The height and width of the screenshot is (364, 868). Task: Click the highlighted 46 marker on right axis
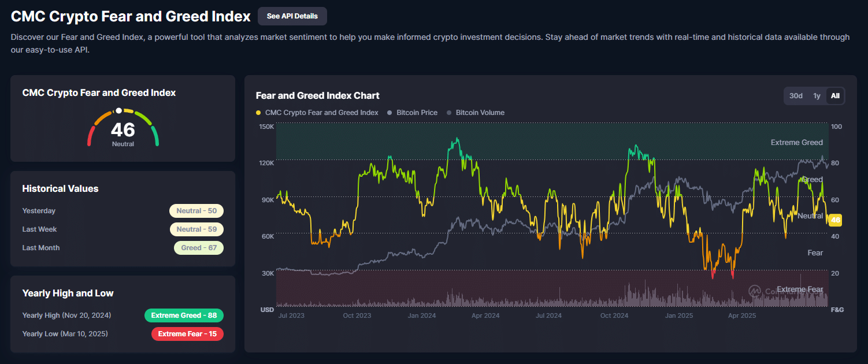pos(834,220)
